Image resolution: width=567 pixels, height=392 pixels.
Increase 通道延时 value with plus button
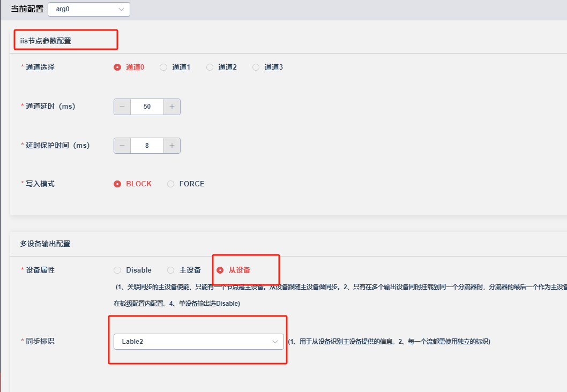coord(172,107)
